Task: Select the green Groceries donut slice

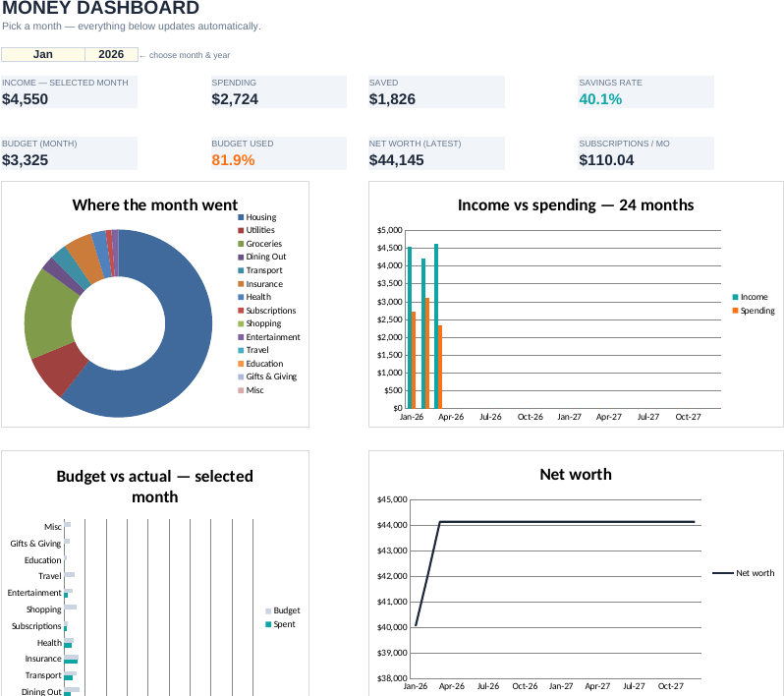Action: (50, 316)
